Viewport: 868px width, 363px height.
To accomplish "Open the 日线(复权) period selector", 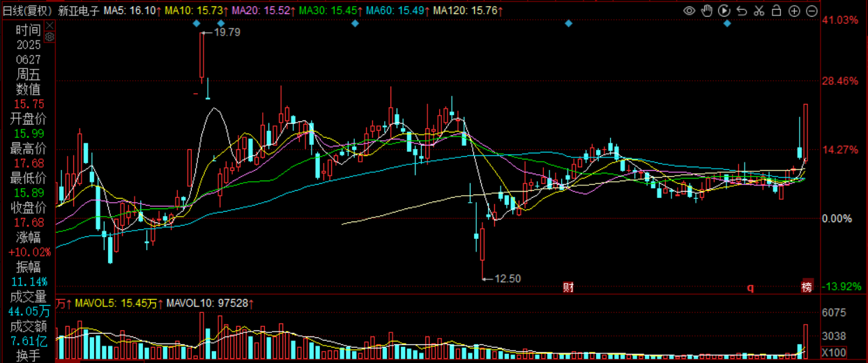I will point(27,11).
